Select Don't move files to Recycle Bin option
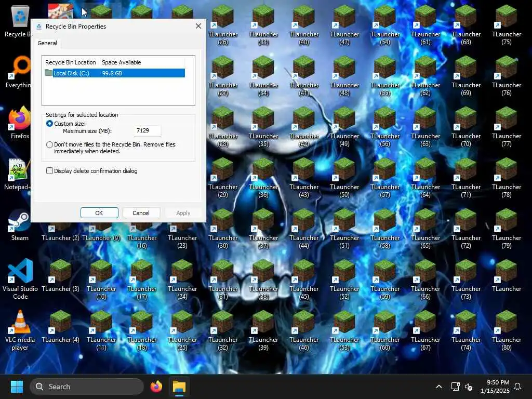532x399 pixels. click(49, 144)
